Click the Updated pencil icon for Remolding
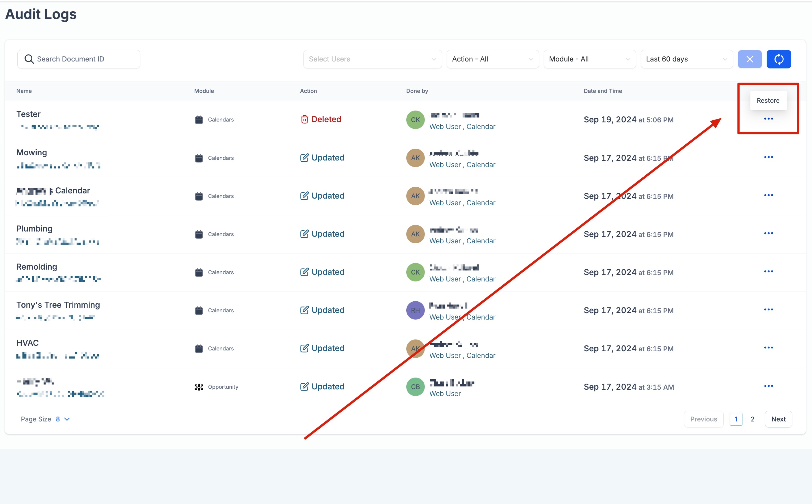Image resolution: width=812 pixels, height=504 pixels. click(304, 272)
